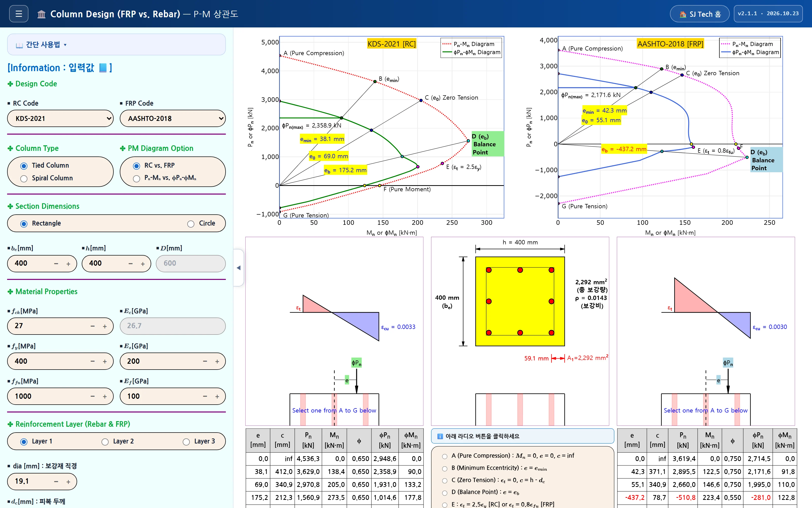The width and height of the screenshot is (812, 508).
Task: Click AASHTO-2018 [FRP] chart title label
Action: point(670,44)
